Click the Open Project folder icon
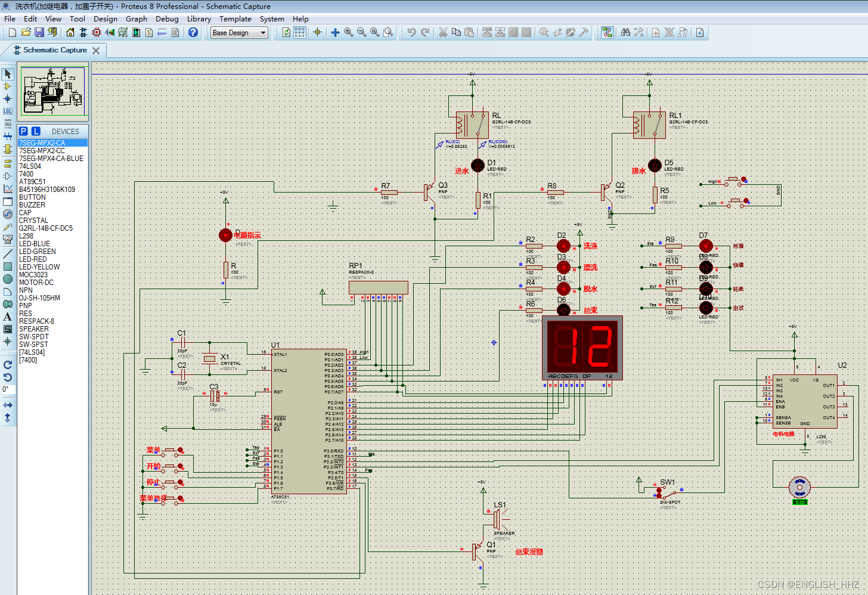 (x=26, y=32)
